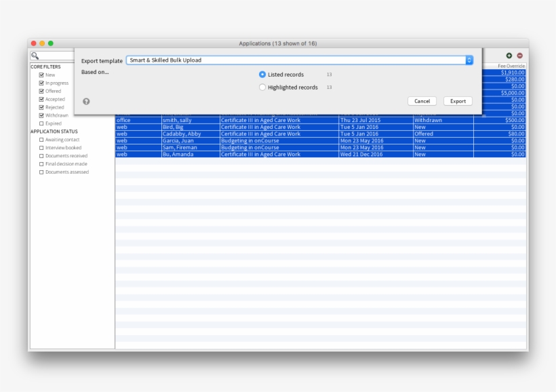Enable the Documents received checkbox
This screenshot has width=556, height=392.
(41, 155)
